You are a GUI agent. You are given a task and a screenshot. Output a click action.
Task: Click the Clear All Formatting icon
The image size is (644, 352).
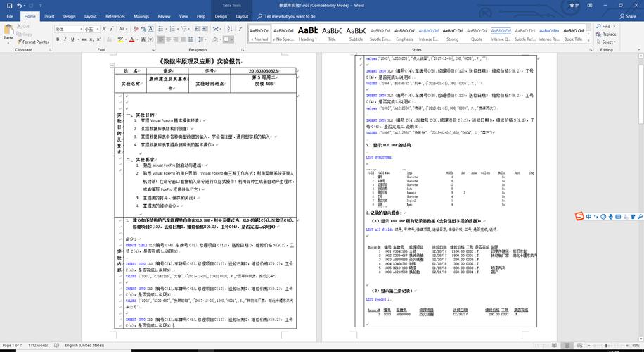(x=136, y=29)
